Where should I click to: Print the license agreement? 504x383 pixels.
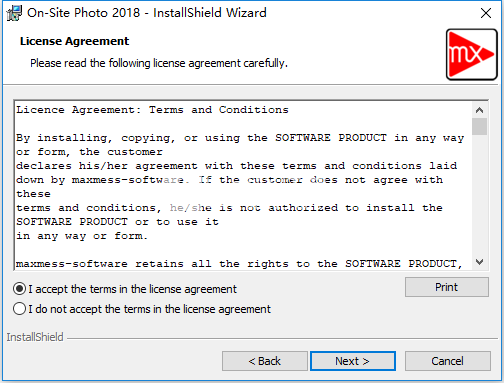[x=447, y=287]
